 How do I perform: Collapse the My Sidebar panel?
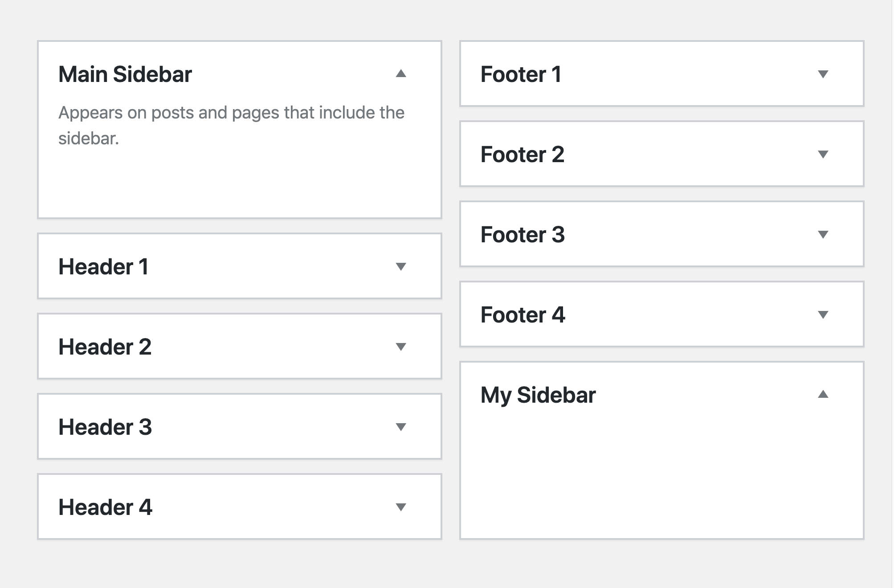[x=823, y=395]
